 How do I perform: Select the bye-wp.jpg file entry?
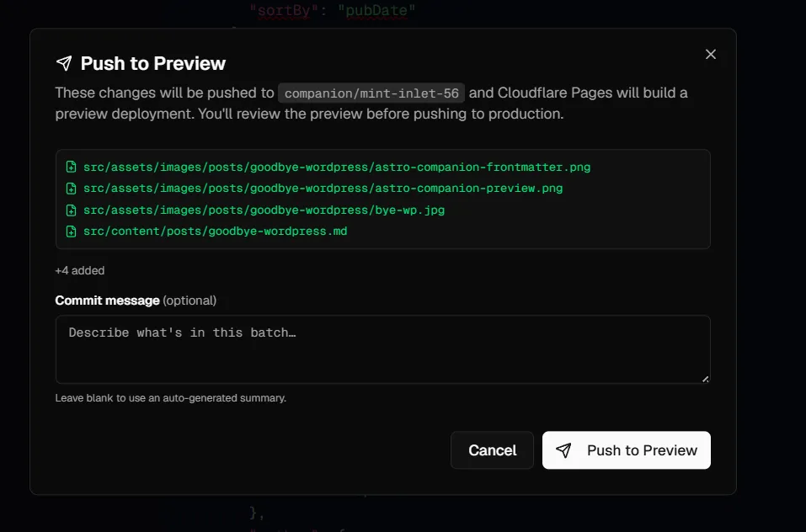click(264, 210)
